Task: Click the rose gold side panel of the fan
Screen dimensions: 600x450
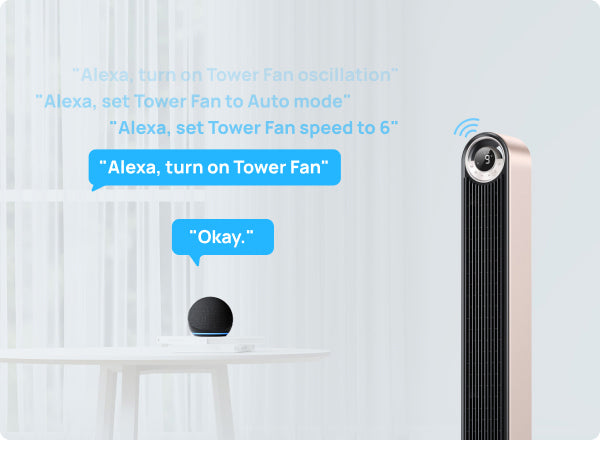Action: [x=520, y=291]
